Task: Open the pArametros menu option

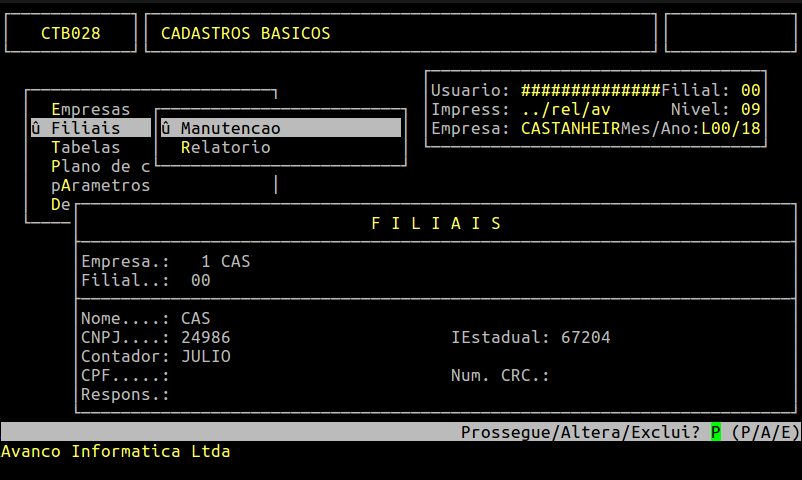Action: click(100, 185)
